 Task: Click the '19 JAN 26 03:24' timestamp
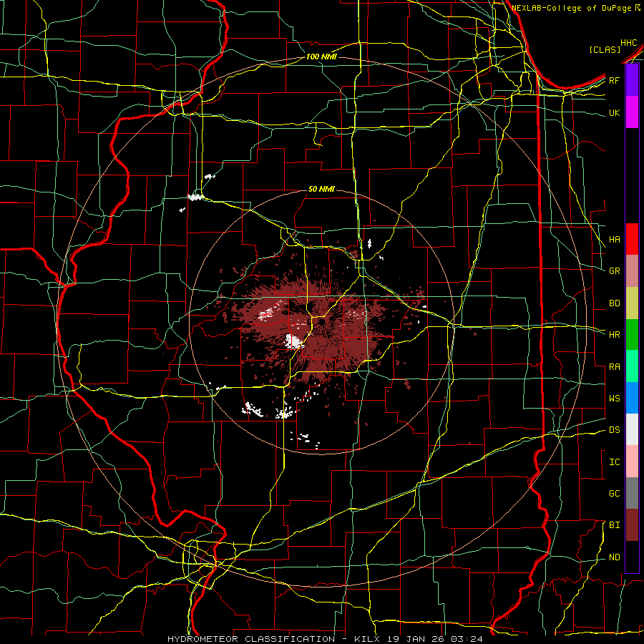pos(434,639)
